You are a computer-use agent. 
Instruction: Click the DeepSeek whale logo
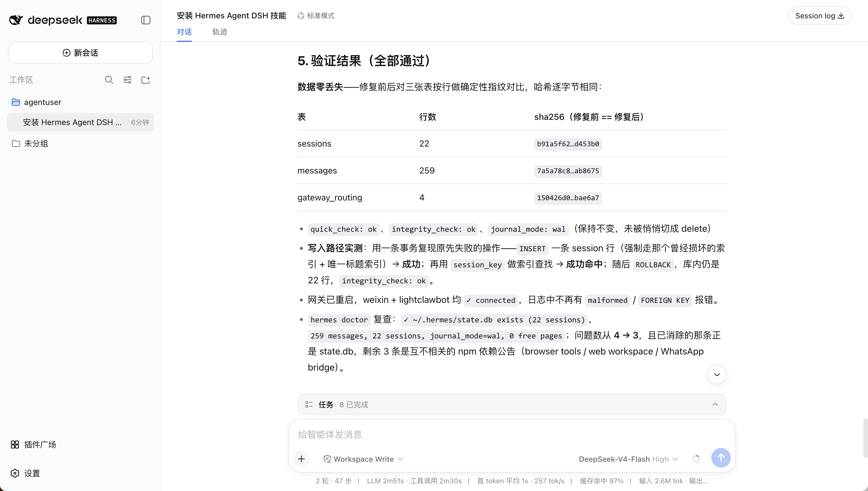click(16, 20)
